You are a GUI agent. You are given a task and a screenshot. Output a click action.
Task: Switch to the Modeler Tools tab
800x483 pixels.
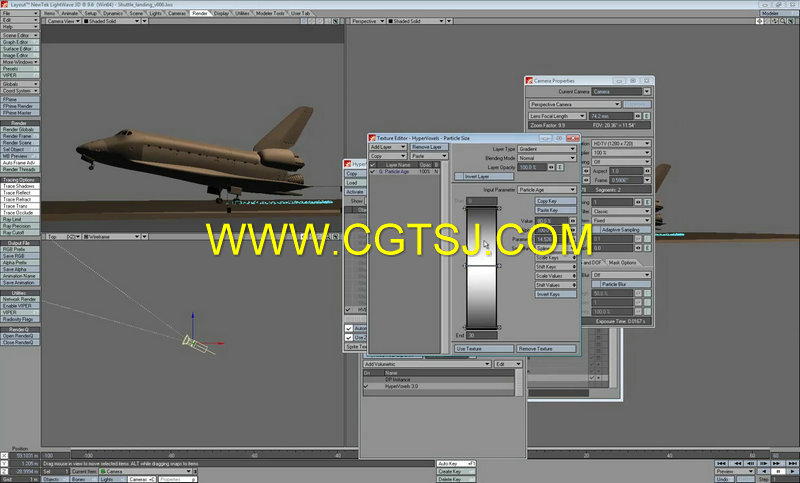270,13
